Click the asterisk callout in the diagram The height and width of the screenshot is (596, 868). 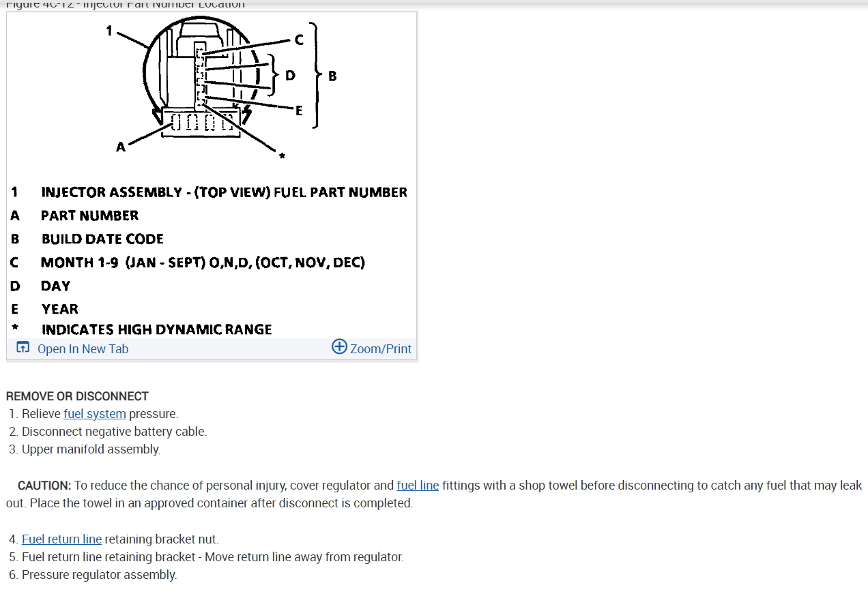(281, 157)
